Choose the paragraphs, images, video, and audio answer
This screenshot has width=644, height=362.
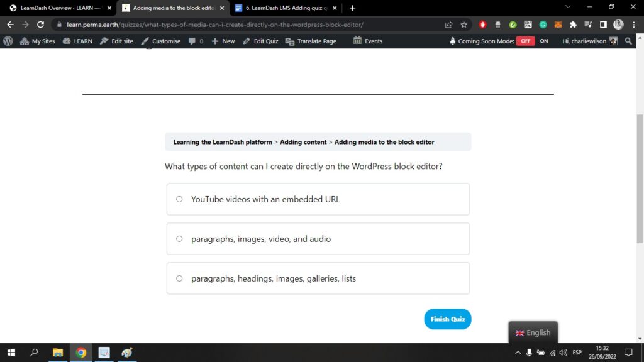[179, 239]
